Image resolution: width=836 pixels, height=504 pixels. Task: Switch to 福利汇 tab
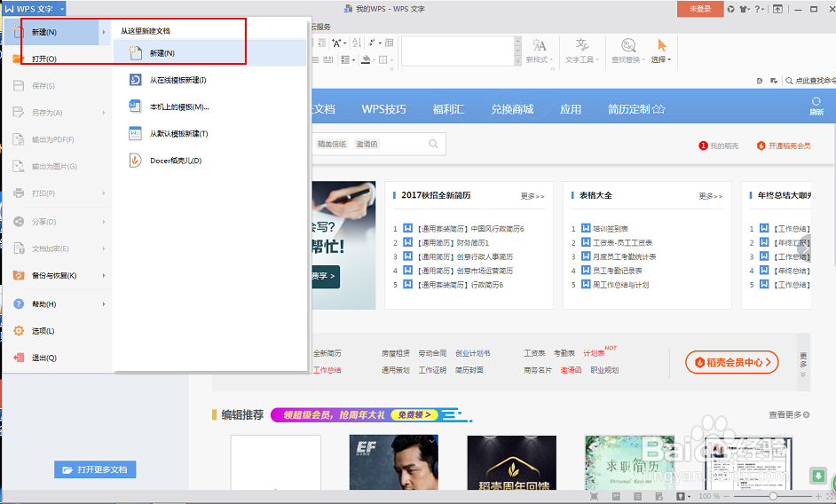pos(448,109)
